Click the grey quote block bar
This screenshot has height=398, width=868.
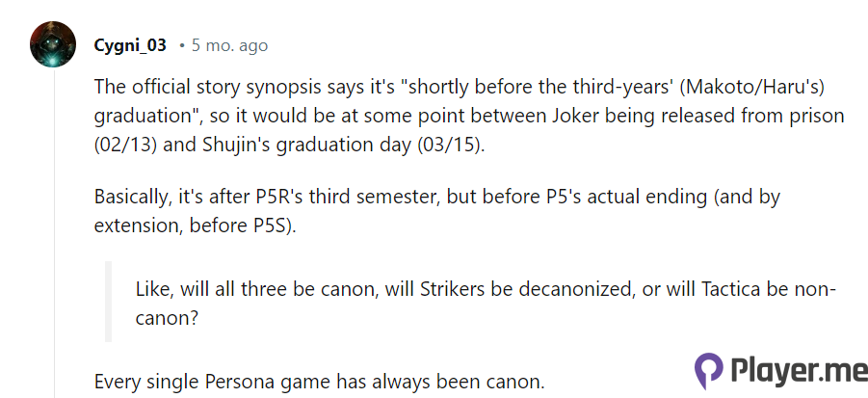(x=108, y=302)
